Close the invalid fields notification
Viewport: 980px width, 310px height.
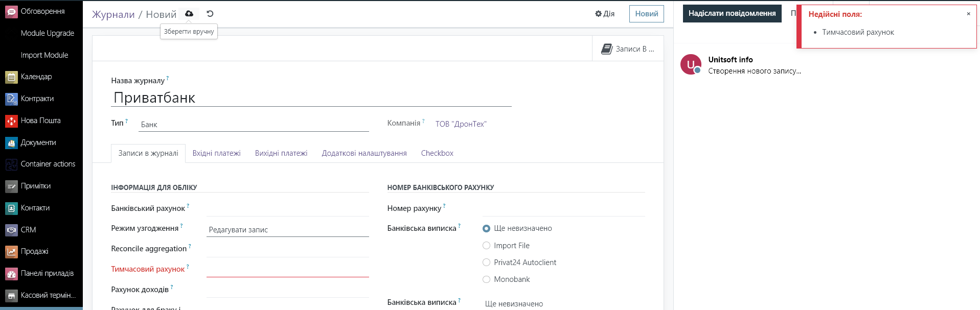point(968,14)
